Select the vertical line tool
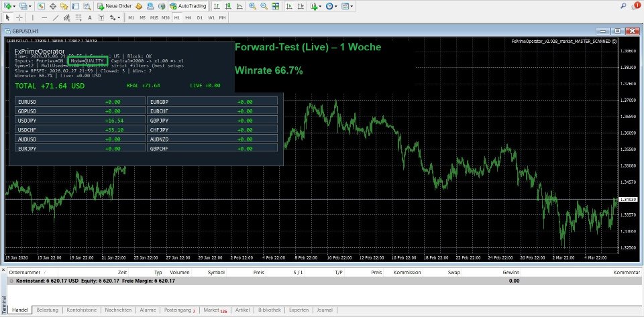Screen dimensions: 644x317 pyautogui.click(x=33, y=17)
